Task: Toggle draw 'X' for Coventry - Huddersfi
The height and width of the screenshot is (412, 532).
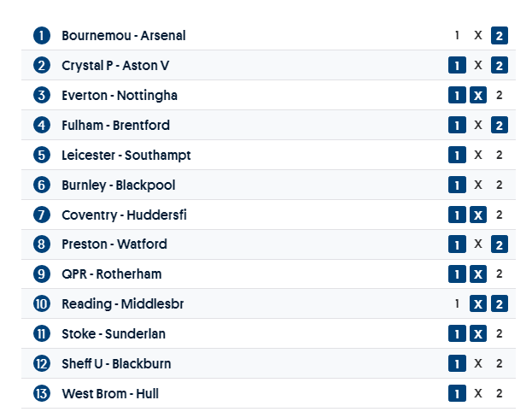Action: pyautogui.click(x=478, y=215)
